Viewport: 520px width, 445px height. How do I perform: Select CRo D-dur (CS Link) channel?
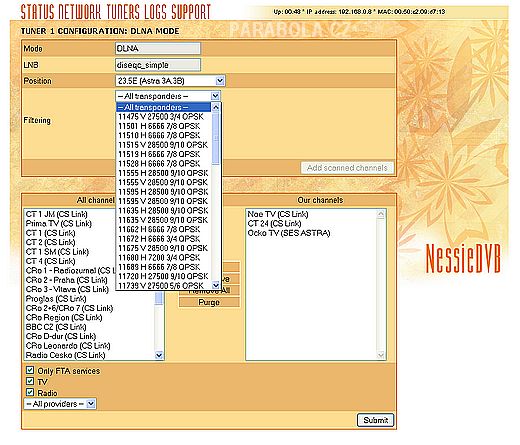(x=61, y=336)
